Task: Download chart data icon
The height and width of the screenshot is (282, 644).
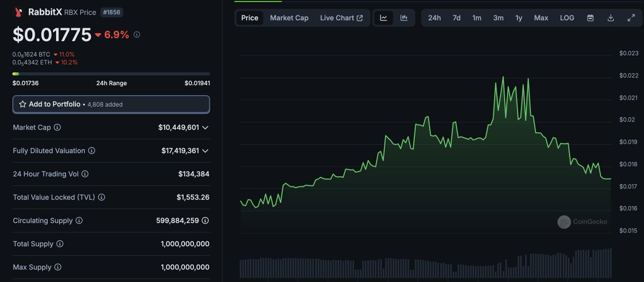Action: click(611, 18)
